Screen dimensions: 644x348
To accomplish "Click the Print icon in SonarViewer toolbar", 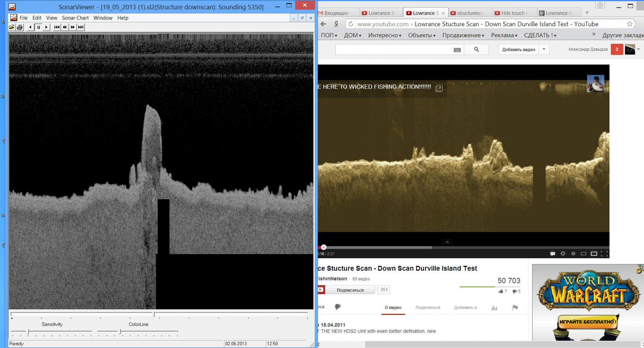I will point(19,27).
